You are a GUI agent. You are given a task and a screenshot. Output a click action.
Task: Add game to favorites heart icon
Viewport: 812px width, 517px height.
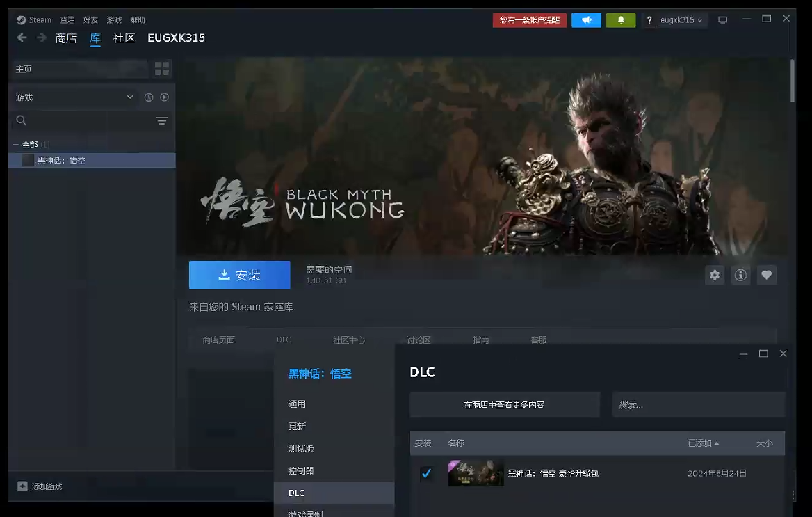(x=766, y=275)
